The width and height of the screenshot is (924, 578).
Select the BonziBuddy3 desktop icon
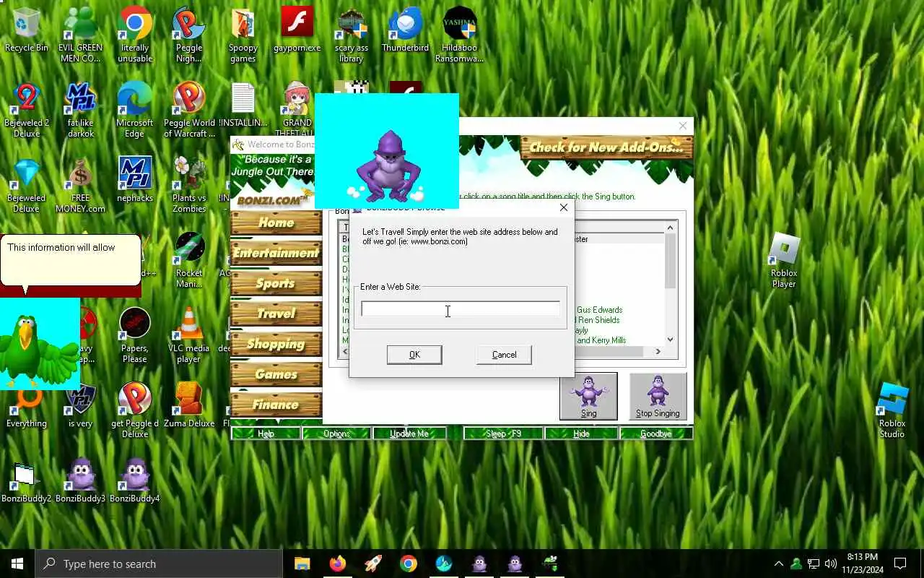click(81, 480)
